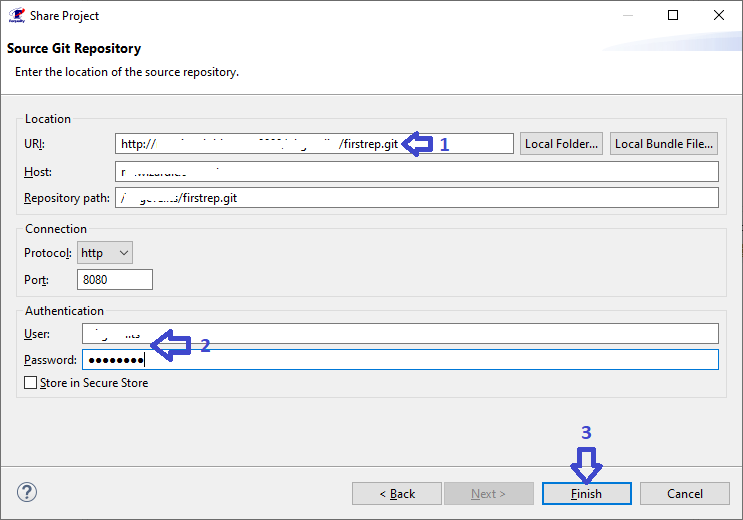The height and width of the screenshot is (520, 743).
Task: Click the help question mark icon
Action: [x=27, y=492]
